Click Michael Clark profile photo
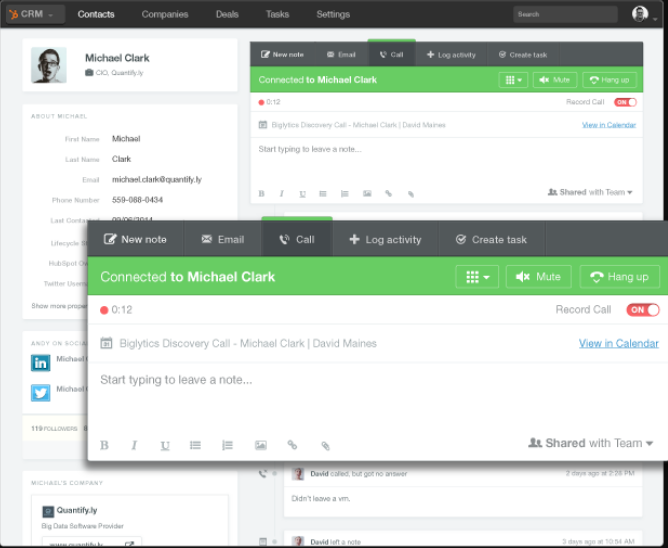This screenshot has width=668, height=548. (x=49, y=65)
